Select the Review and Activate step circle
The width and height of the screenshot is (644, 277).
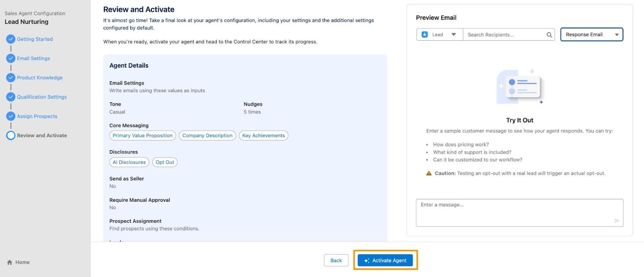click(10, 135)
